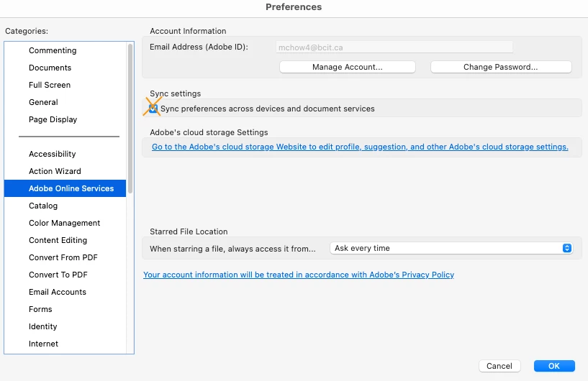Choose the Identity category
The width and height of the screenshot is (588, 381).
tap(42, 326)
